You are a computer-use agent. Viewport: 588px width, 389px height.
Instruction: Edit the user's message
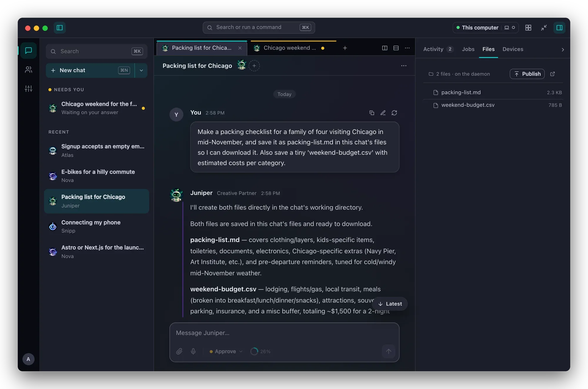coord(383,113)
